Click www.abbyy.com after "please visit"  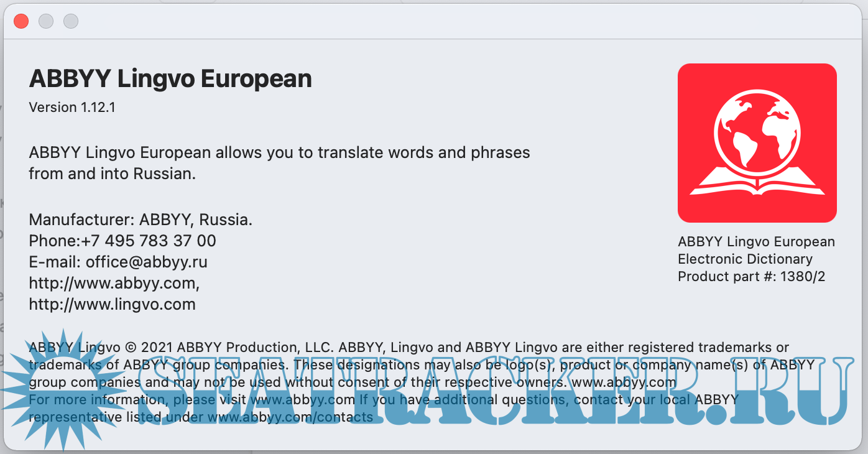coord(302,399)
